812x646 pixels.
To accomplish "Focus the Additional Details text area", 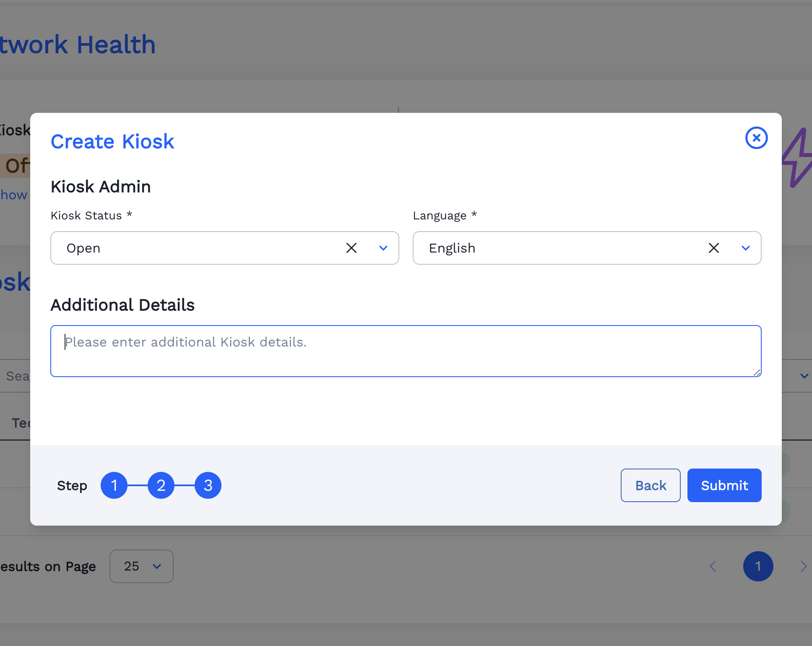I will pyautogui.click(x=405, y=351).
